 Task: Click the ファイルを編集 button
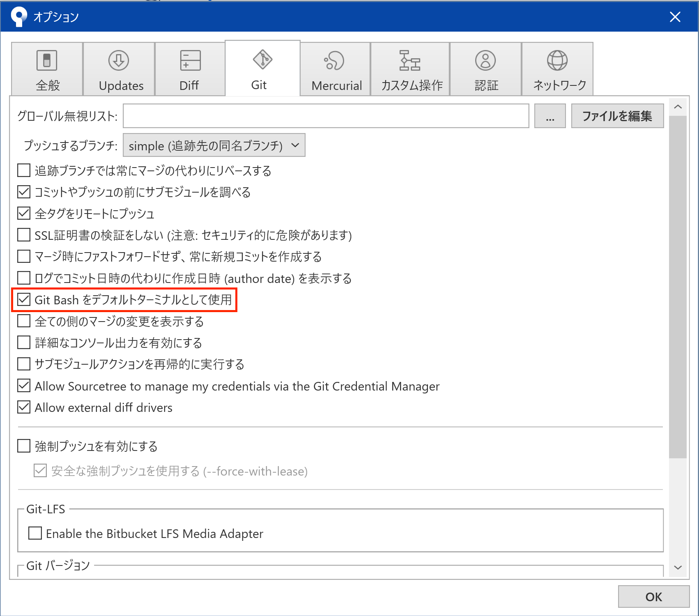click(x=617, y=116)
